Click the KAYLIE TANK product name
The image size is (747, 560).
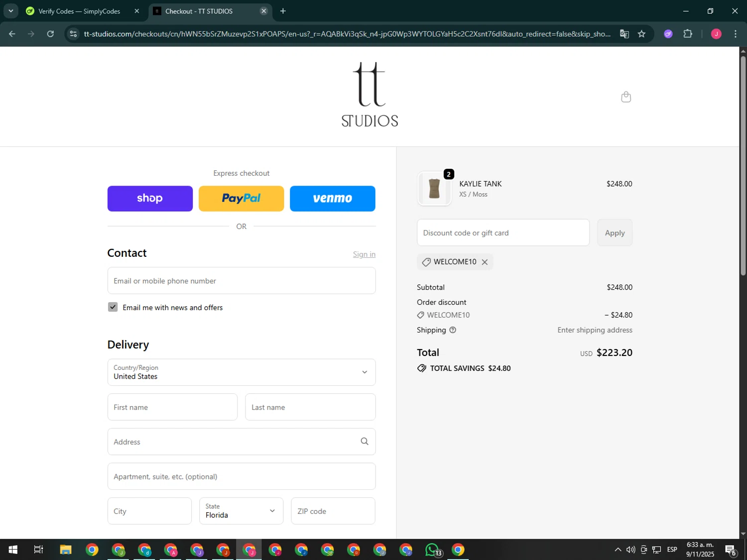[481, 184]
